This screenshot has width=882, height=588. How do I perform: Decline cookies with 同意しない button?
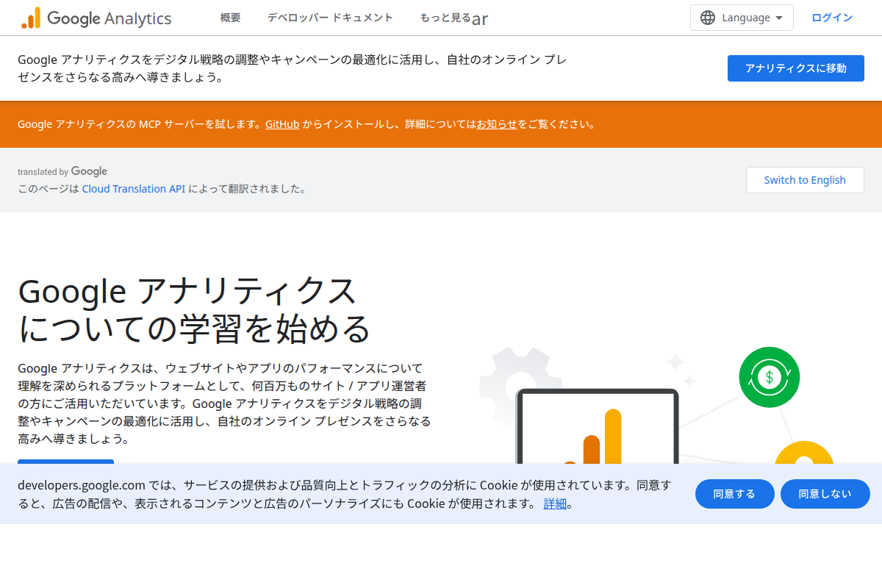coord(825,494)
